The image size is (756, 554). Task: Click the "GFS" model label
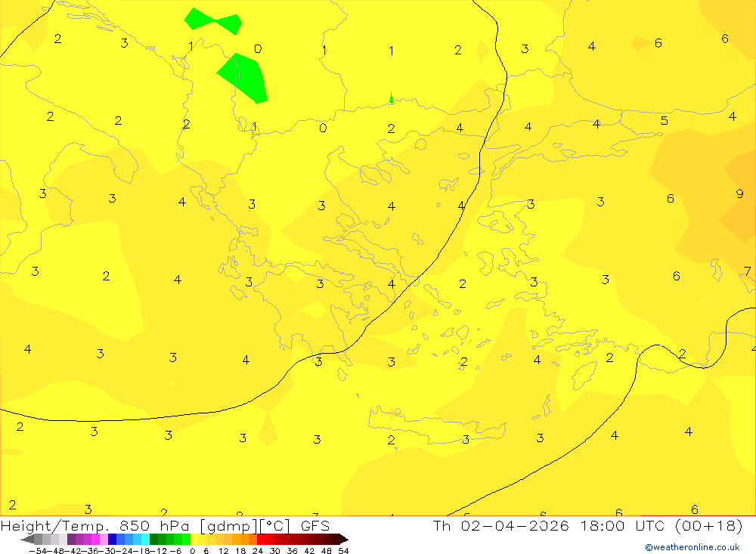coord(315,525)
